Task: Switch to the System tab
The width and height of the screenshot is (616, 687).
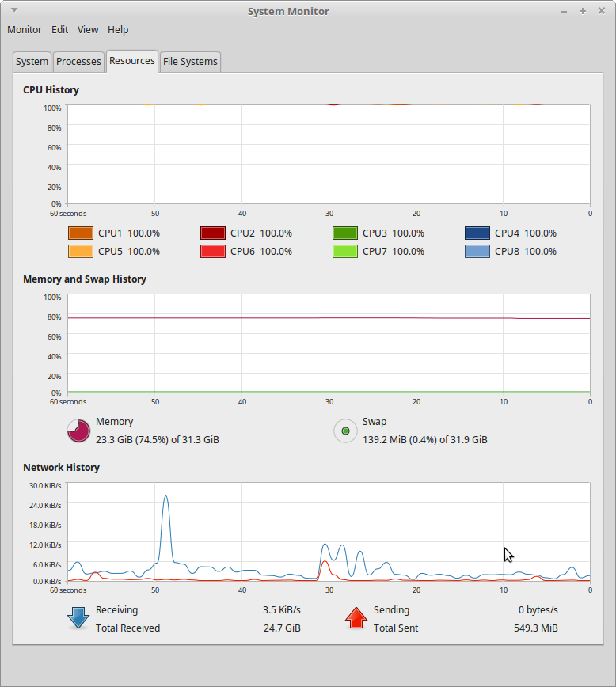Action: point(32,62)
